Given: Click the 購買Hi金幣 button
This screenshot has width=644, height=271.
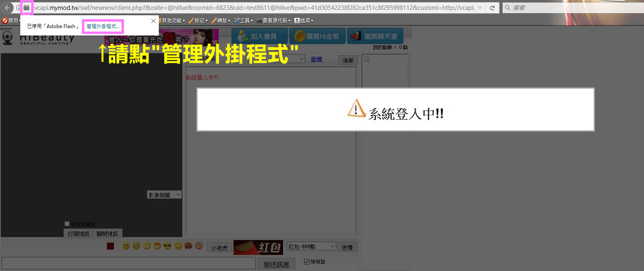Looking at the screenshot, I should (x=316, y=36).
